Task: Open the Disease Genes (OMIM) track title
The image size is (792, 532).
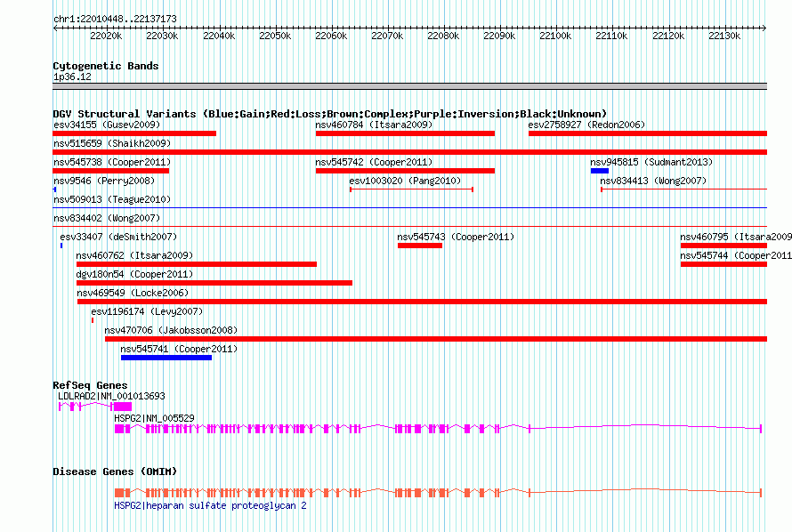Action: (x=115, y=472)
